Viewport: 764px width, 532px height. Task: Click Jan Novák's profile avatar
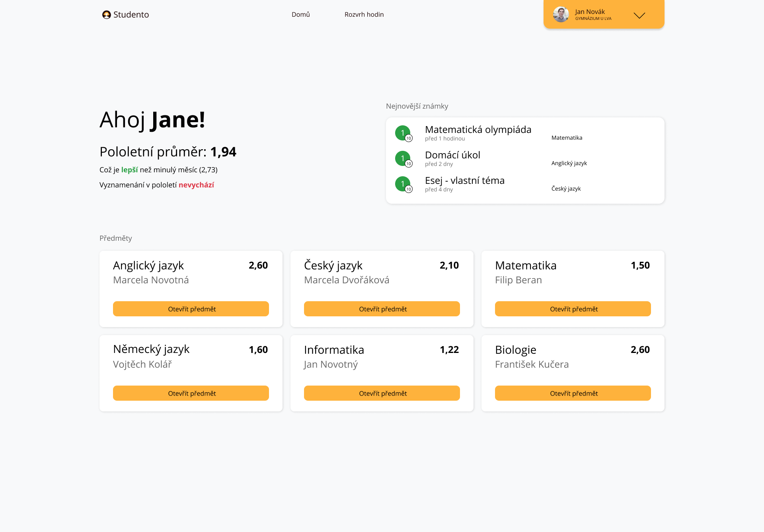(x=561, y=15)
